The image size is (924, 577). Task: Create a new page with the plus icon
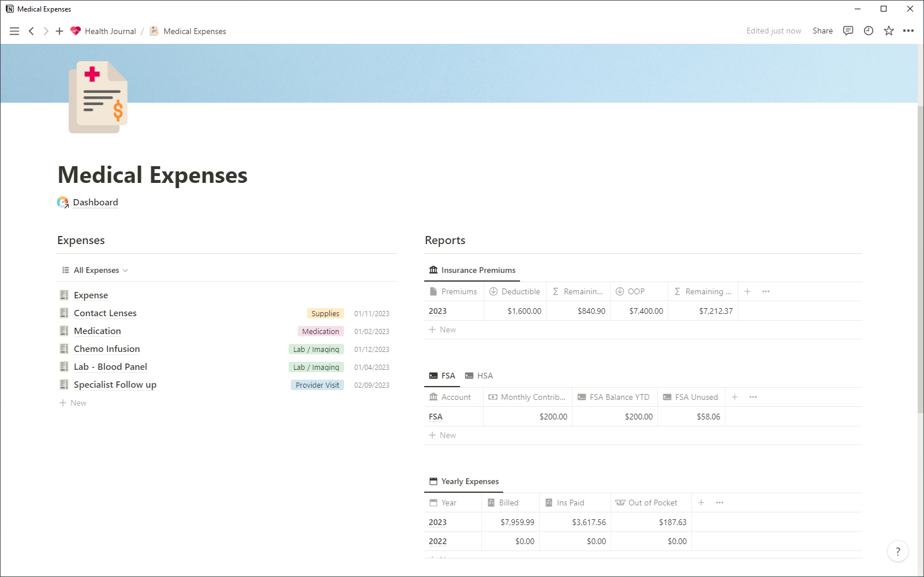(59, 31)
